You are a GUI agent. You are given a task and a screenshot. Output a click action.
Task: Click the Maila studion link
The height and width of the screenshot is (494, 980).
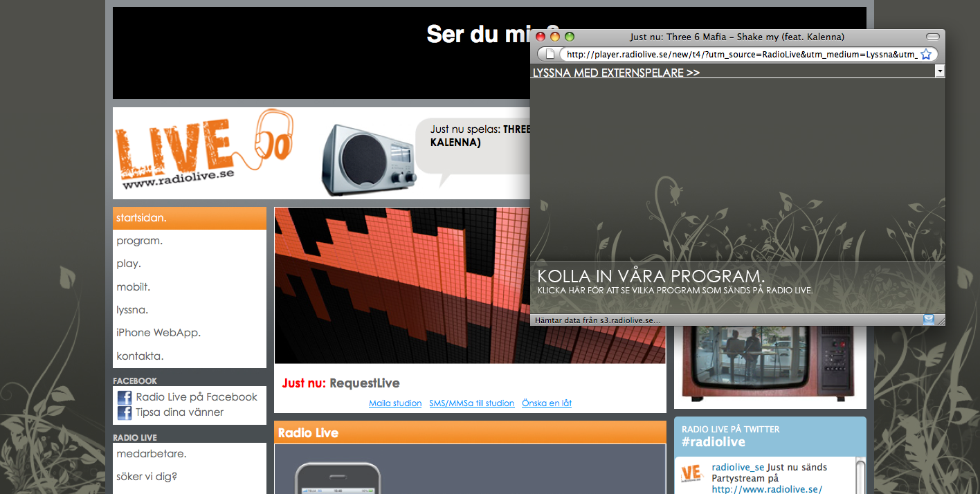(x=395, y=403)
